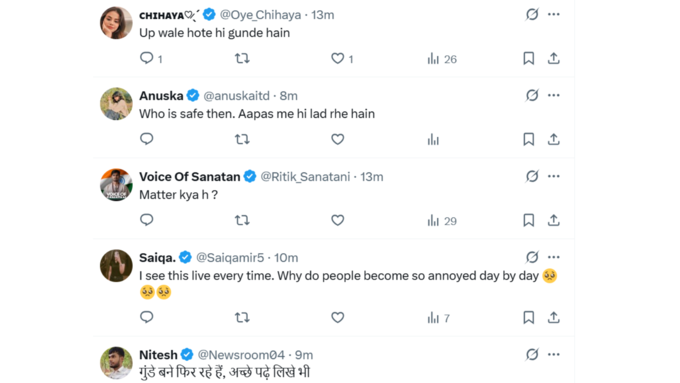Open @Ritik_Sanatani profile handle

click(305, 177)
